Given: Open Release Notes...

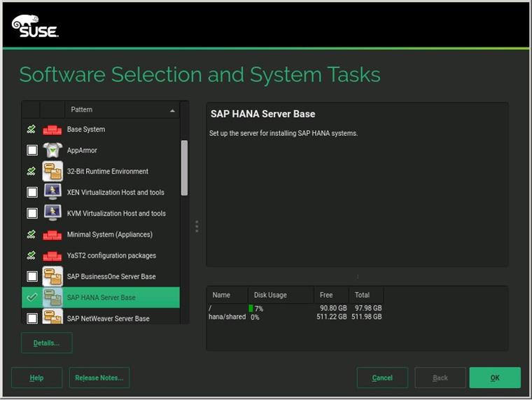Looking at the screenshot, I should 99,378.
